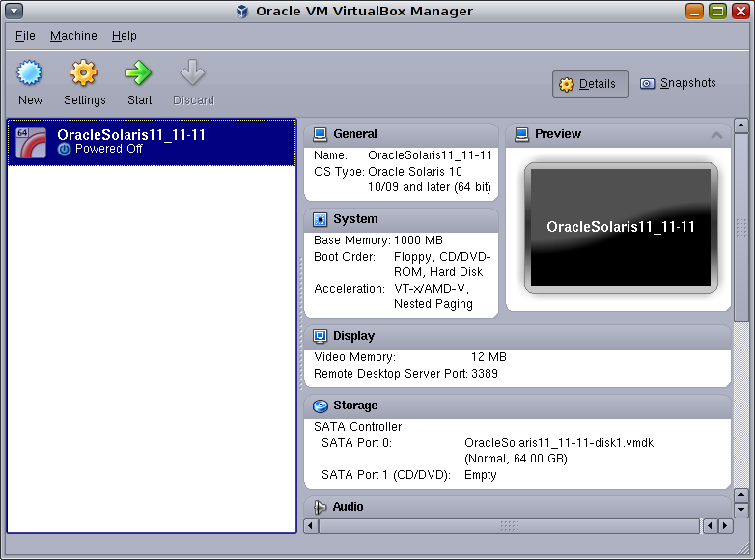This screenshot has width=755, height=560.
Task: Click the vertical scrollbar down arrow
Action: pyautogui.click(x=741, y=510)
